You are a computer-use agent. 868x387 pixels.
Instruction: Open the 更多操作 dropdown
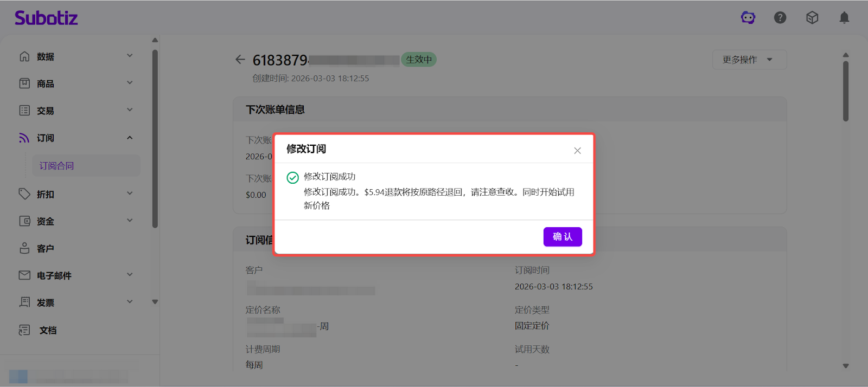pyautogui.click(x=749, y=60)
